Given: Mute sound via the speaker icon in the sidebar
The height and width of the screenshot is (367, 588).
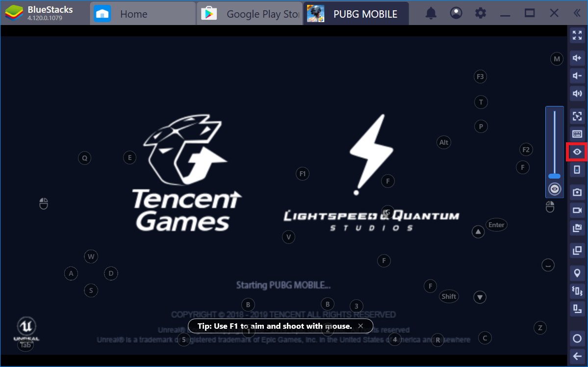Looking at the screenshot, I should coord(577,93).
